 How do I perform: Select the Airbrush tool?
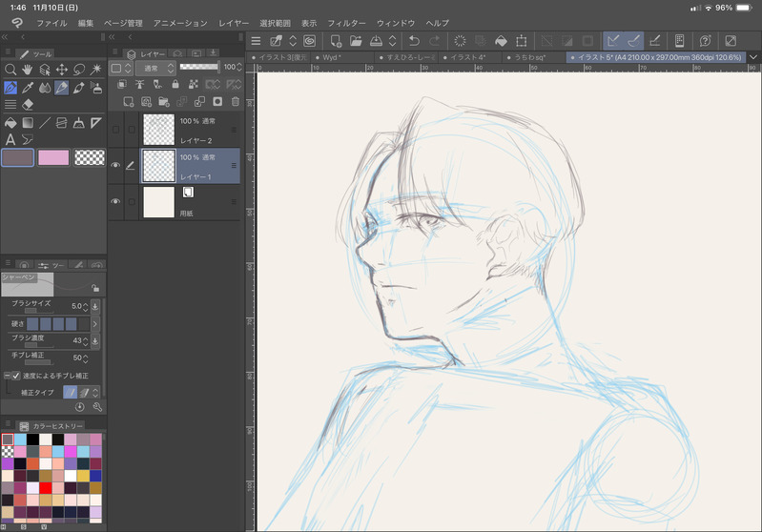point(96,88)
